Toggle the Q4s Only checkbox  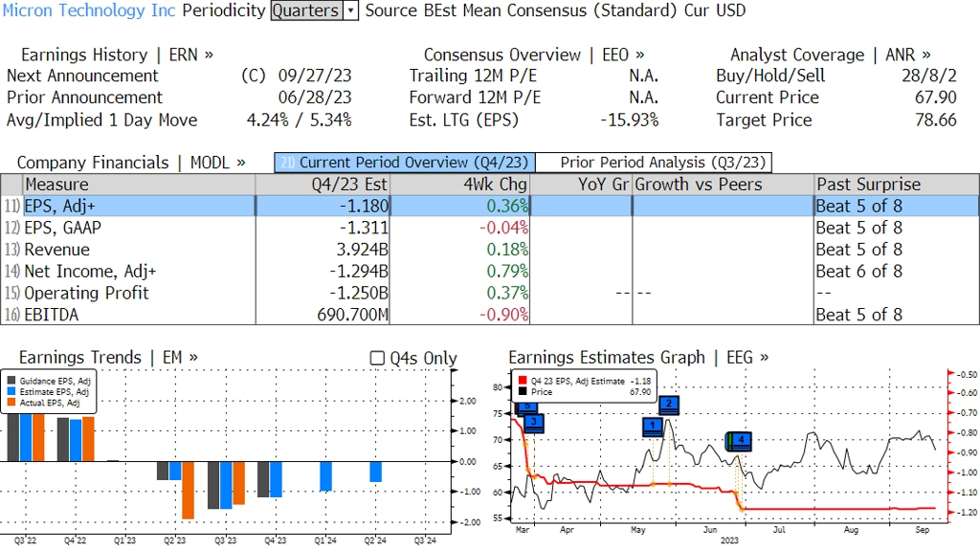[377, 358]
